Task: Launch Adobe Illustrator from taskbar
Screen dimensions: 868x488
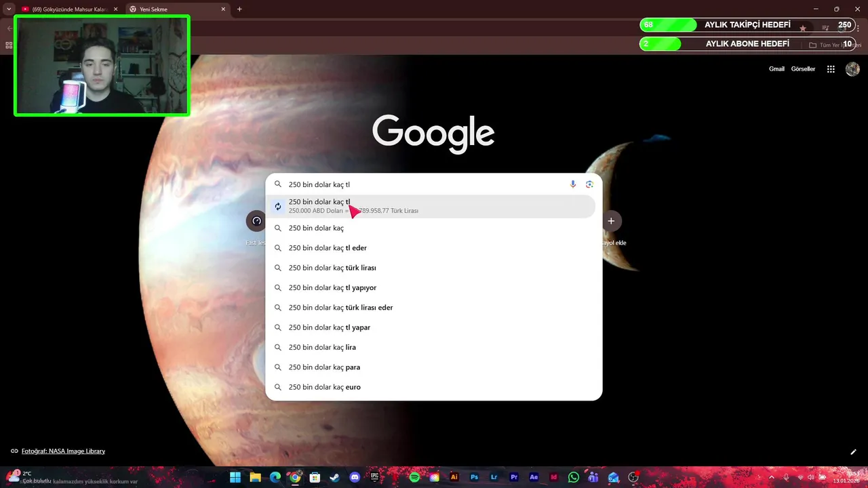Action: (454, 477)
